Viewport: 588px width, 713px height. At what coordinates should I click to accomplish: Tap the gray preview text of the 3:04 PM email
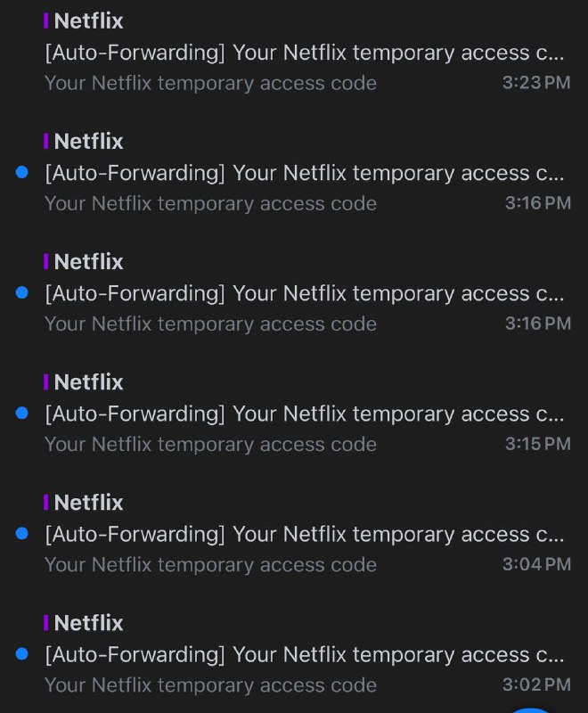point(210,564)
